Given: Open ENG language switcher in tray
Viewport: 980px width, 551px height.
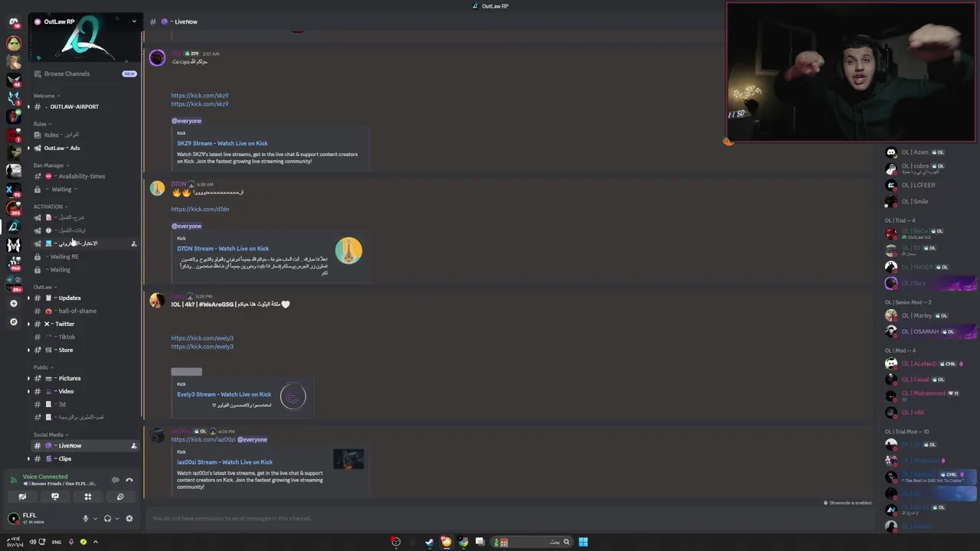Looking at the screenshot, I should pyautogui.click(x=57, y=542).
